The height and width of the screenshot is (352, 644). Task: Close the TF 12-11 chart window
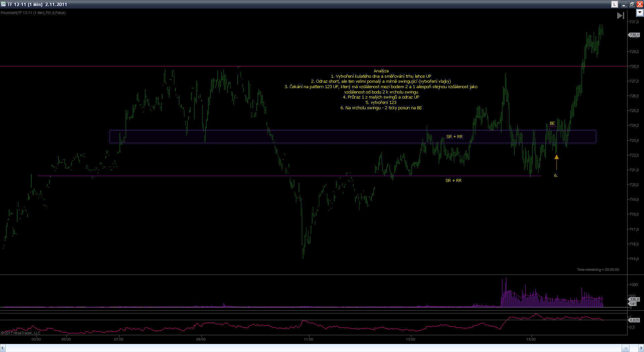[x=640, y=4]
